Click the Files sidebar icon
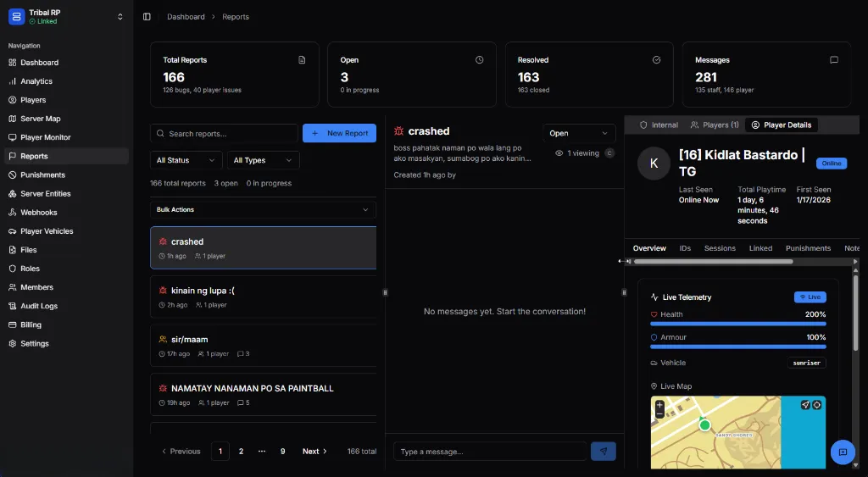 coord(12,250)
